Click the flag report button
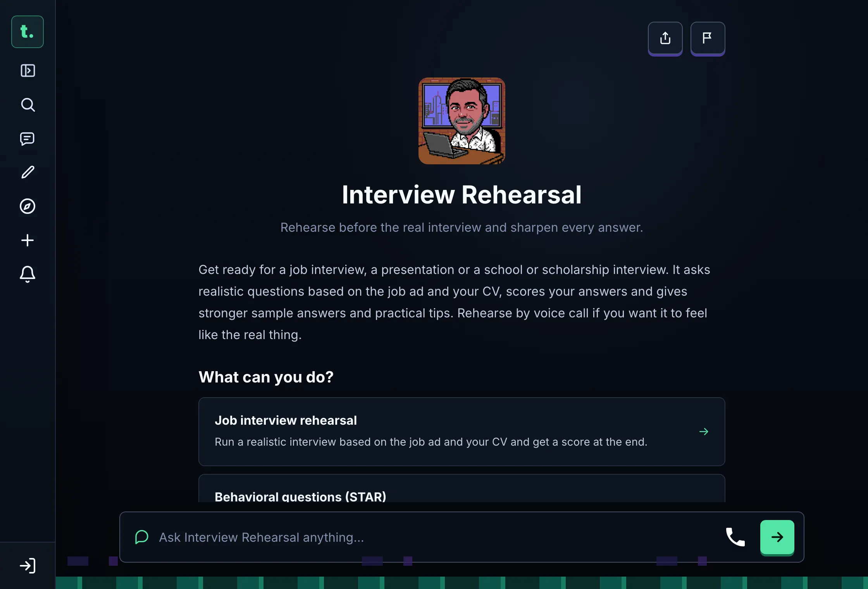 [708, 38]
